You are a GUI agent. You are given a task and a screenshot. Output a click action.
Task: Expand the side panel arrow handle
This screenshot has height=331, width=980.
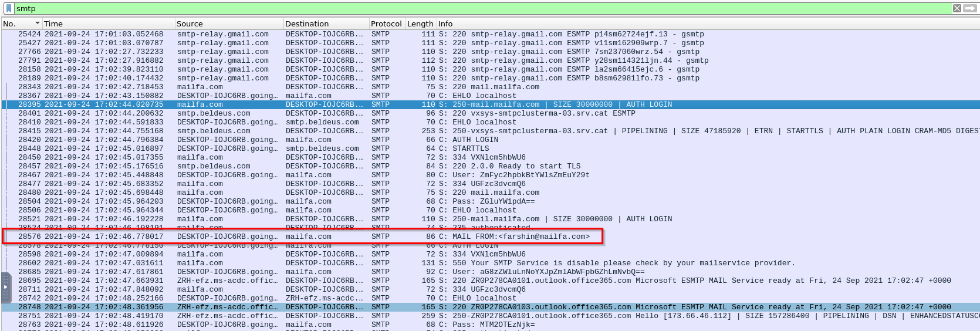6,287
